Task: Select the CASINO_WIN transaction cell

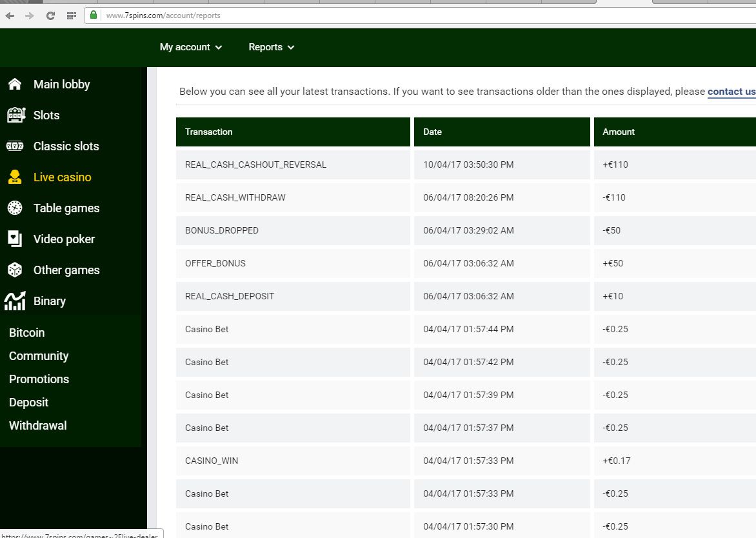Action: [x=293, y=461]
